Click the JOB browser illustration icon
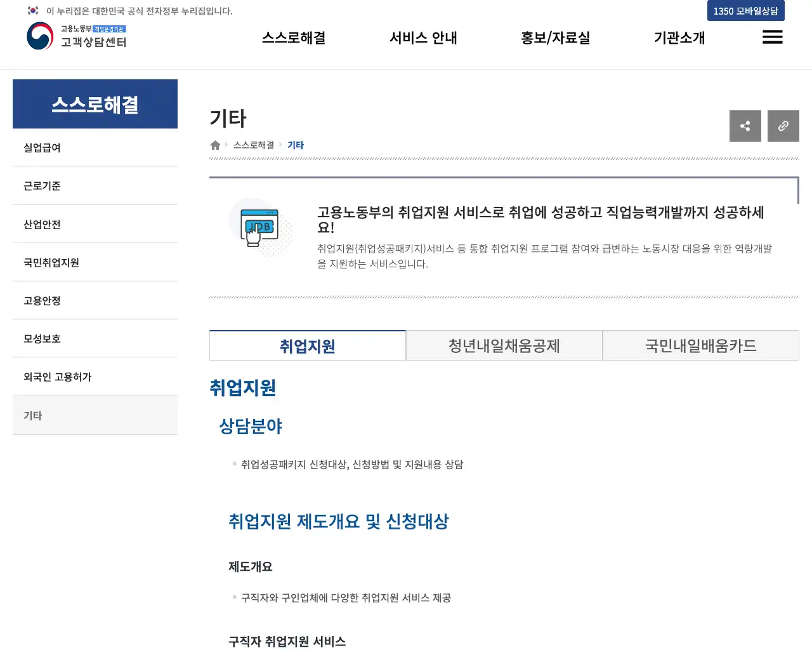The height and width of the screenshot is (650, 812). pos(260,227)
